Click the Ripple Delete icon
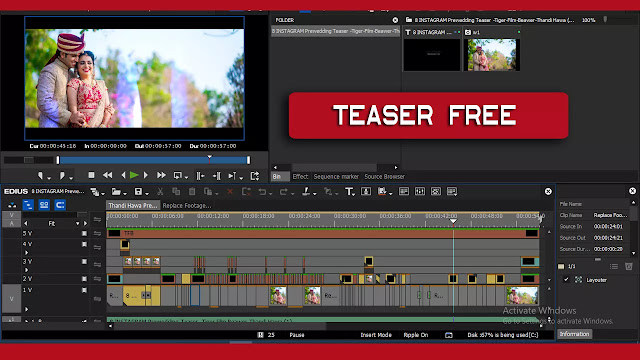Viewport: 640px width, 360px height. 246,191
